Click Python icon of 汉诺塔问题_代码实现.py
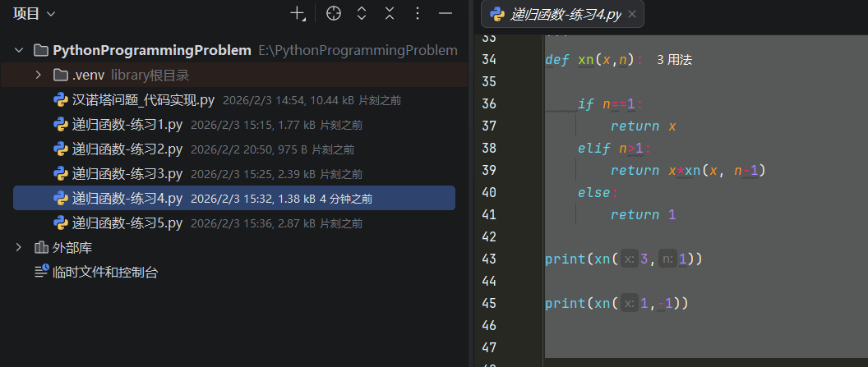868x367 pixels. [x=60, y=100]
